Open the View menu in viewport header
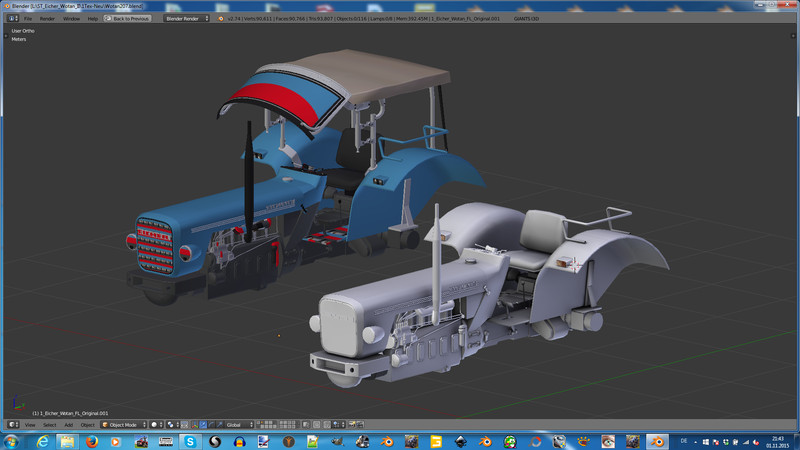The image size is (800, 450). coord(30,425)
